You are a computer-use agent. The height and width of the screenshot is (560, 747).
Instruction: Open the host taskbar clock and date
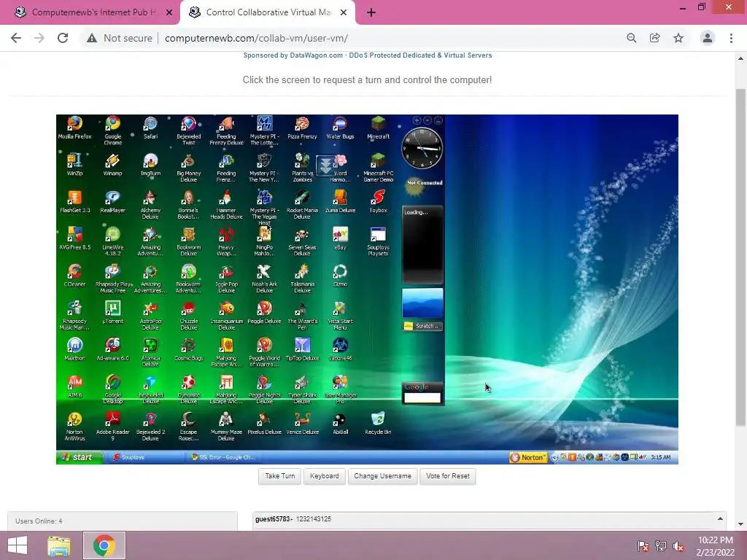(715, 546)
